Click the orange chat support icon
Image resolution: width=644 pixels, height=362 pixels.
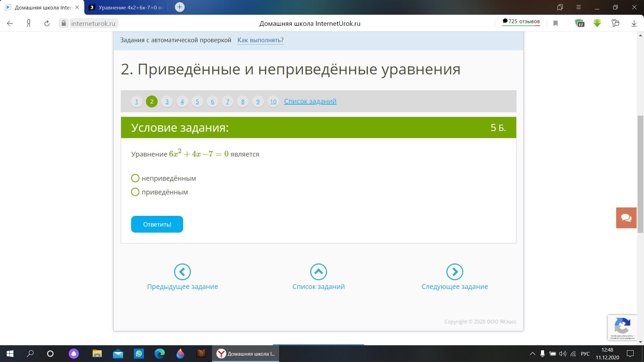626,218
